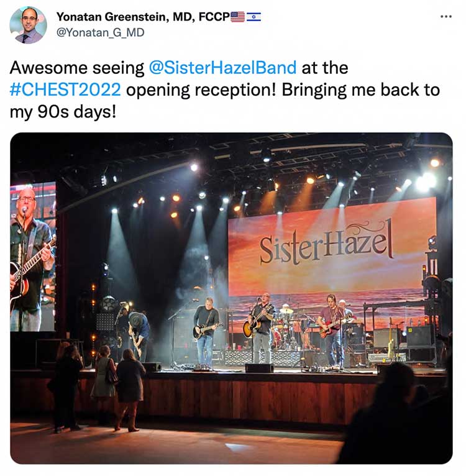Open the Yonatan Greenstein, MD, FCCP display name
The width and height of the screenshot is (466, 476).
(143, 17)
